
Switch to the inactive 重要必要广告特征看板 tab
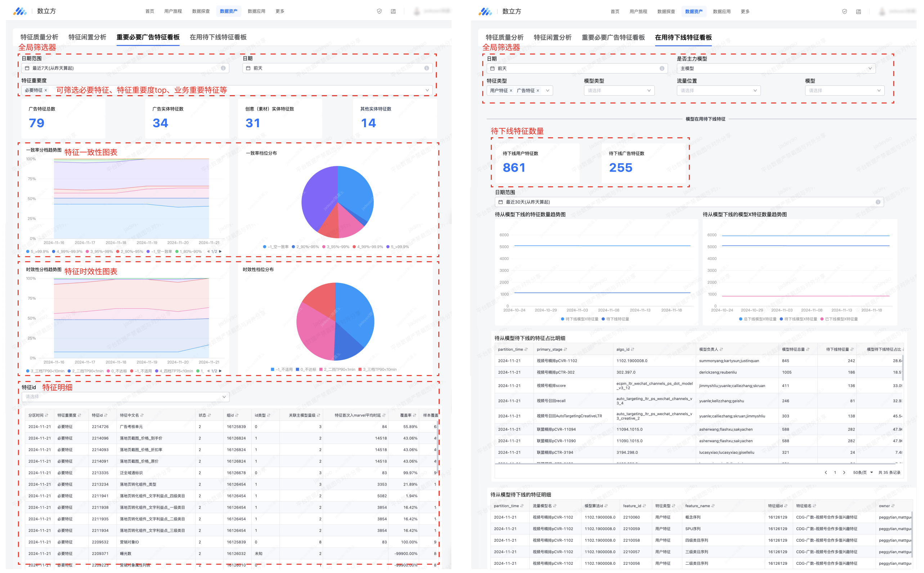[613, 37]
